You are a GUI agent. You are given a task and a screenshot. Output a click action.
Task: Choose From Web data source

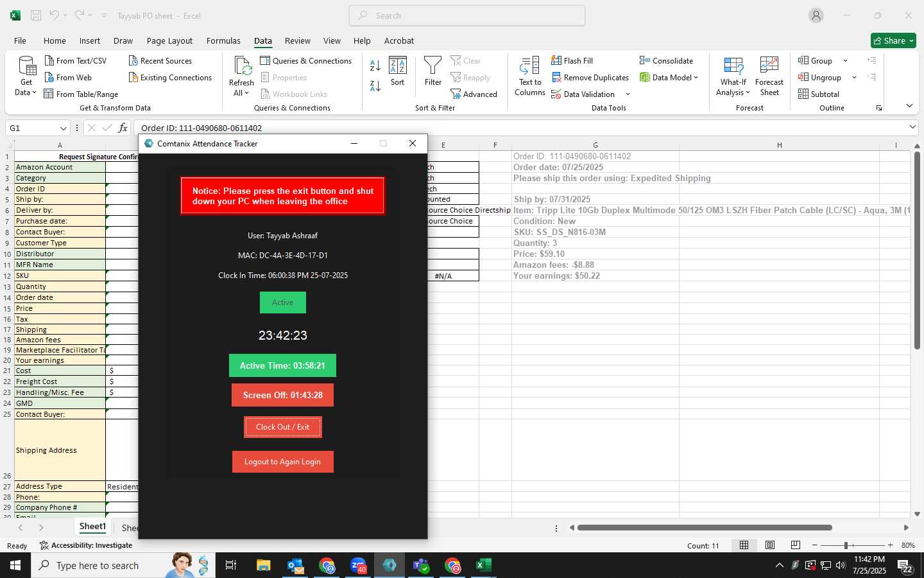pyautogui.click(x=68, y=78)
